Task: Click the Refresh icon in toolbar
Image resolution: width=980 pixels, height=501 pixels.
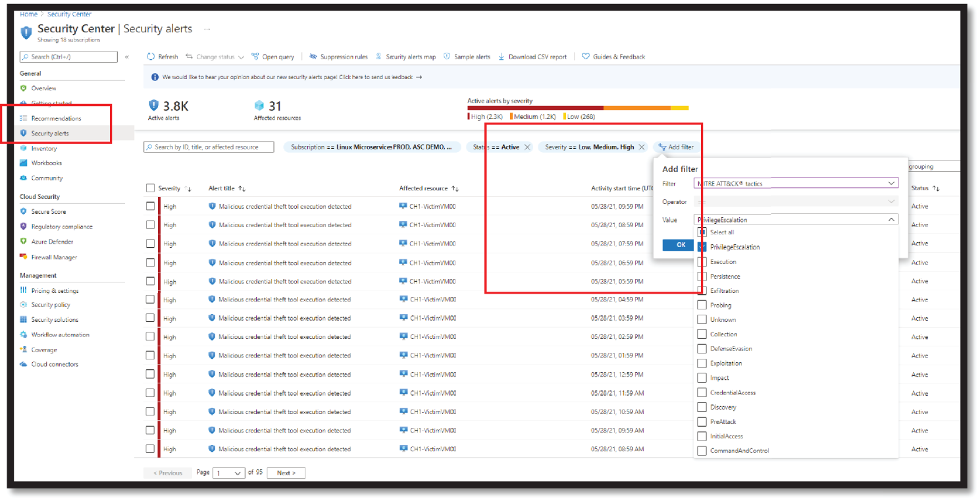Action: [x=151, y=57]
